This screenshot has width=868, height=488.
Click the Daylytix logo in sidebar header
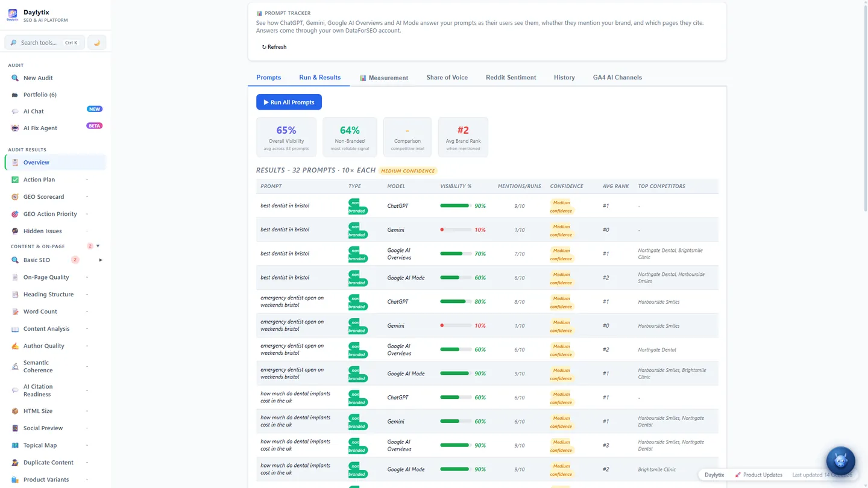click(x=12, y=15)
